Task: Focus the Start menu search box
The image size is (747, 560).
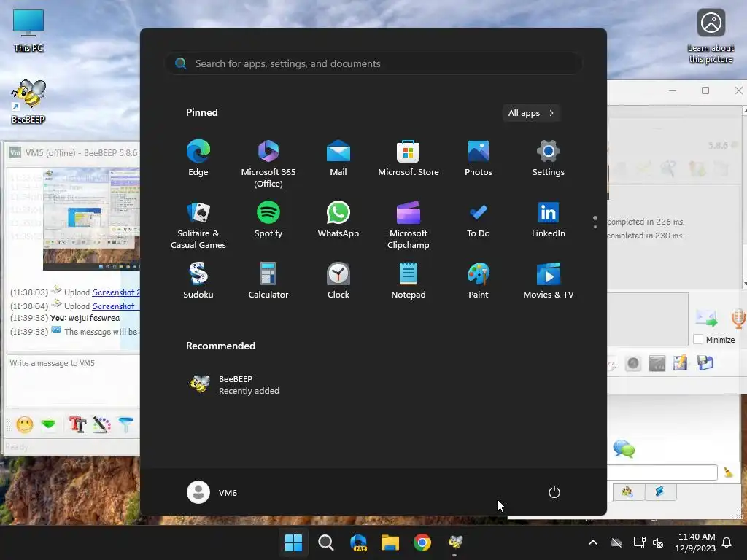Action: click(x=373, y=63)
